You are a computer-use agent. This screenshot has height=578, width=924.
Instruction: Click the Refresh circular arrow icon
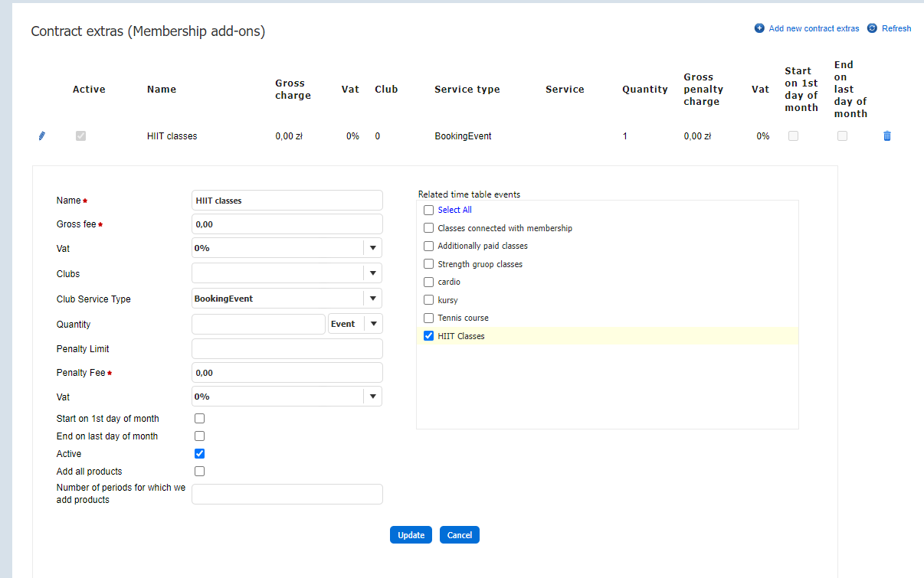tap(872, 28)
